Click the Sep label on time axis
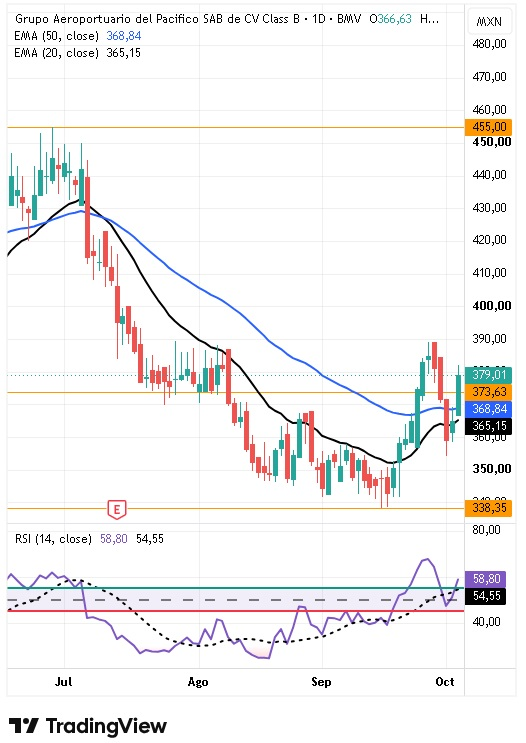The width and height of the screenshot is (526, 743). coord(321,682)
